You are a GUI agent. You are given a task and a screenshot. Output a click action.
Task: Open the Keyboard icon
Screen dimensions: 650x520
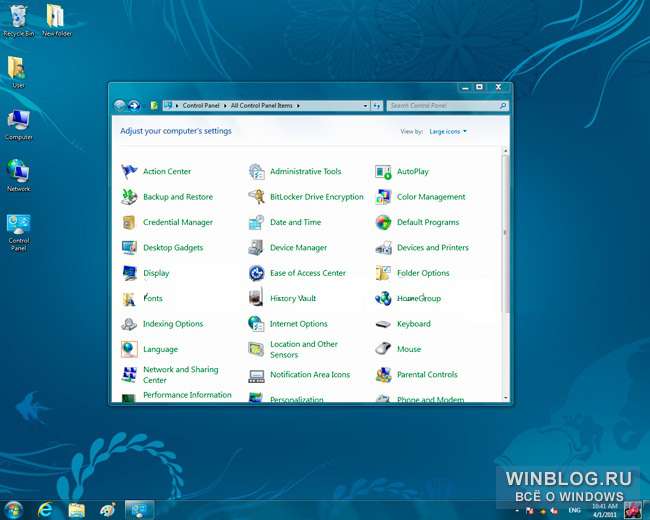point(383,324)
